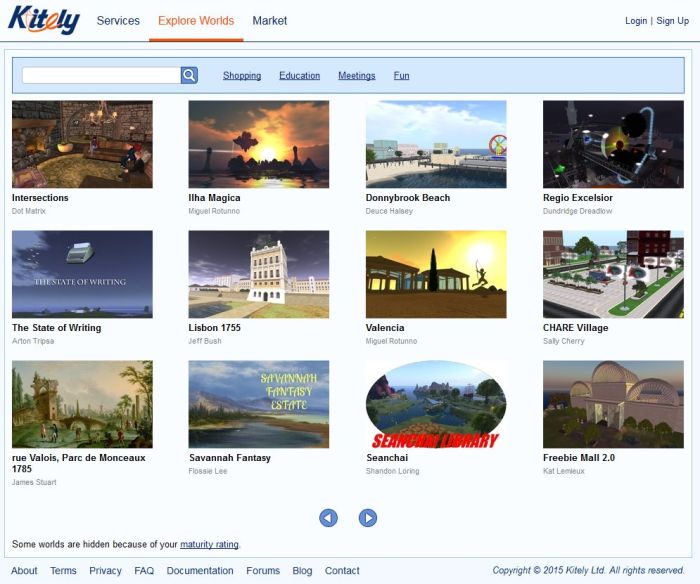Viewport: 700px width, 584px height.
Task: Click the Ilha Magica title
Action: 214,198
